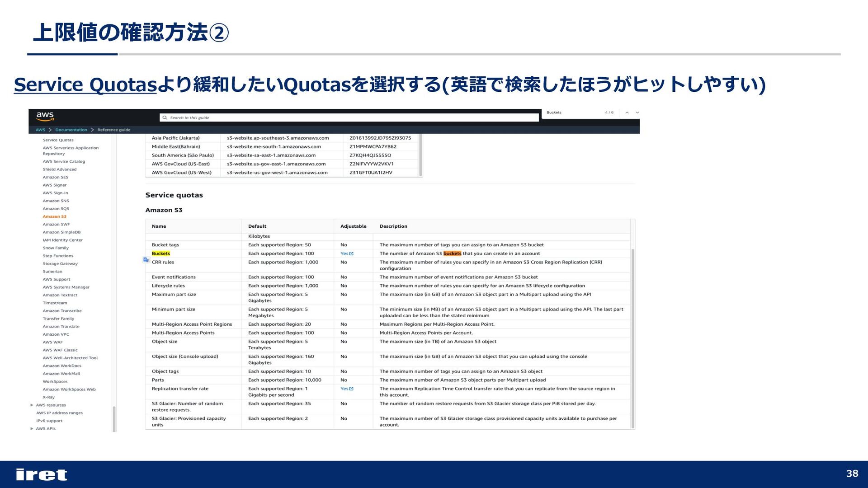Open external link icon beside Replication transfer rate Yes
This screenshot has width=868, height=488.
point(351,389)
